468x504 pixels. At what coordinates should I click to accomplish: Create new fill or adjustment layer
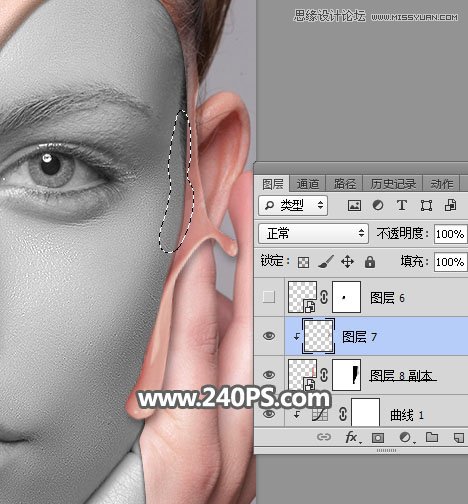[x=406, y=437]
